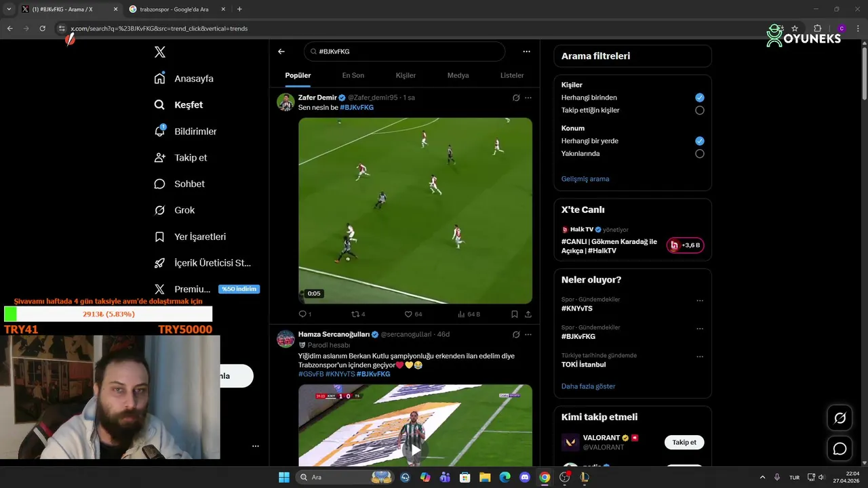Click taskbar Ara search box

pos(346,477)
